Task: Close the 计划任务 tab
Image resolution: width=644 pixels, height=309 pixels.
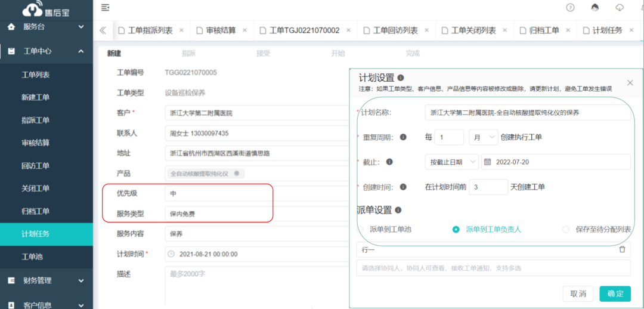Action: (x=631, y=30)
